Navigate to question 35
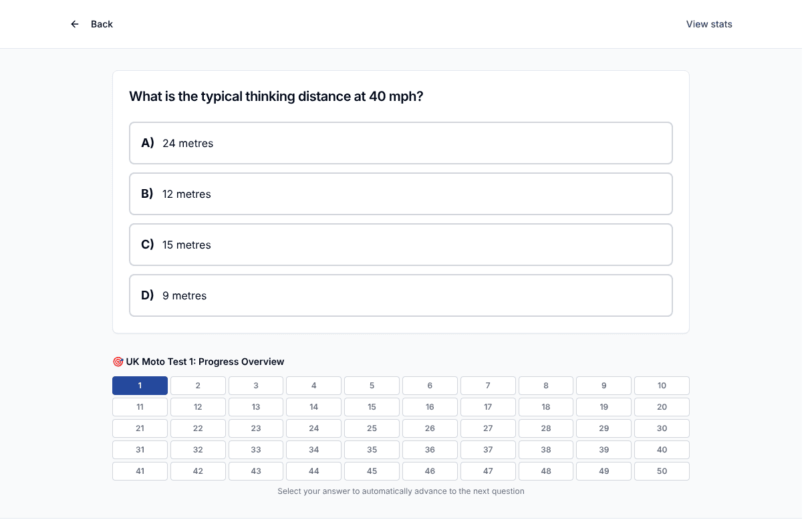The image size is (812, 528). [x=372, y=450]
